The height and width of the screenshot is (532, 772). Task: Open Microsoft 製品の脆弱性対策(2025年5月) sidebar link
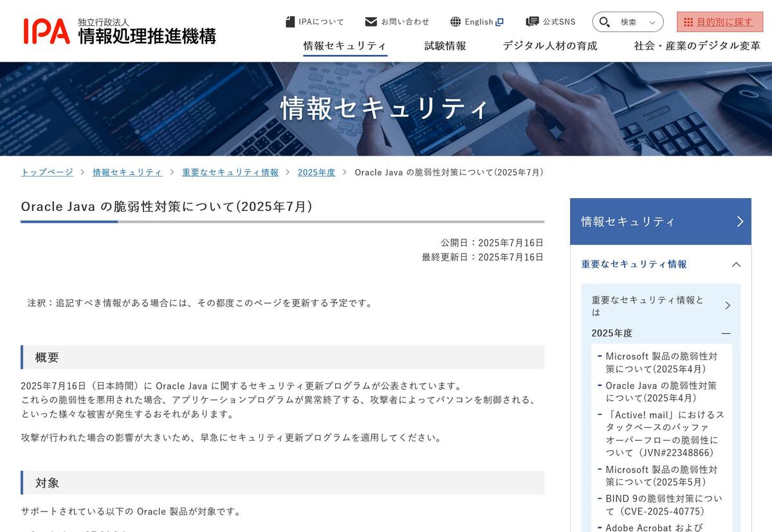coord(661,475)
